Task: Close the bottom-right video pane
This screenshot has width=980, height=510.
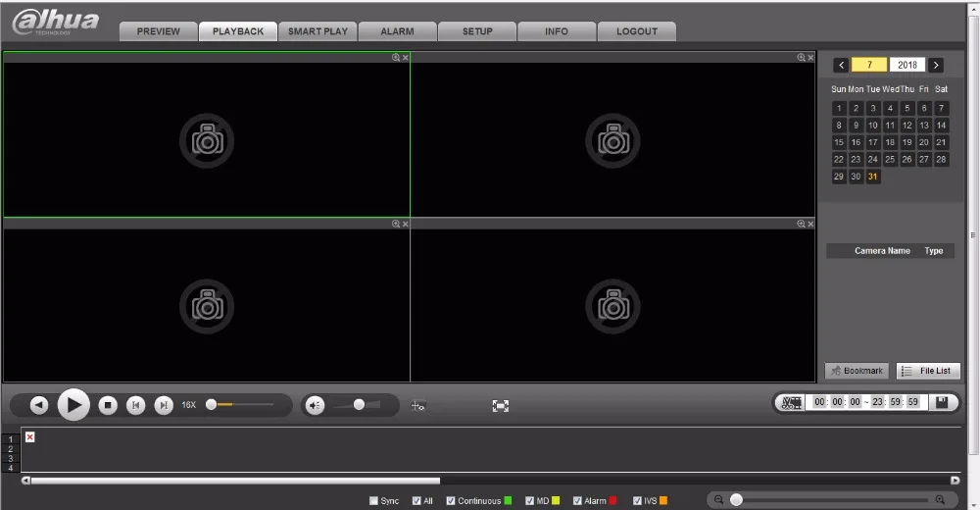Action: point(810,224)
